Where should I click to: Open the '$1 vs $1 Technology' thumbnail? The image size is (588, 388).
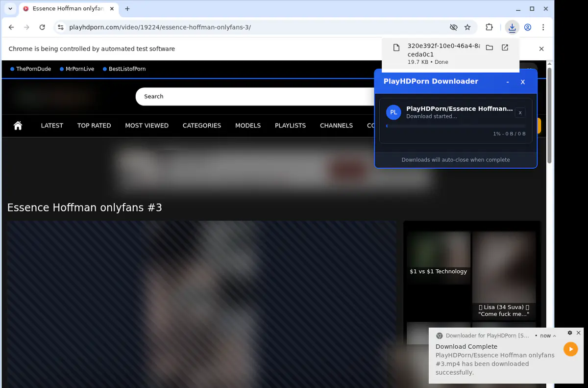439,258
